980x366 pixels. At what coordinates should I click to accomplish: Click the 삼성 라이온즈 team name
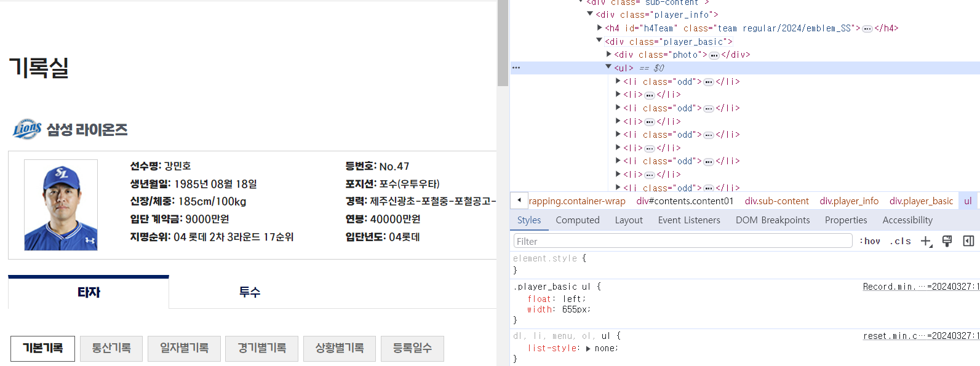coord(87,130)
